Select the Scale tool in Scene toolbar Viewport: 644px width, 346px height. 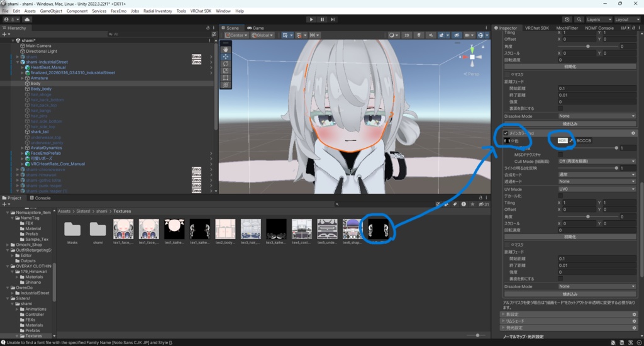[x=226, y=70]
